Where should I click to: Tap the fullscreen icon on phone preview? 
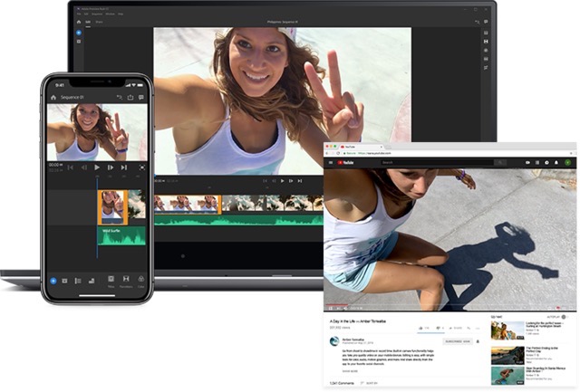[x=142, y=167]
